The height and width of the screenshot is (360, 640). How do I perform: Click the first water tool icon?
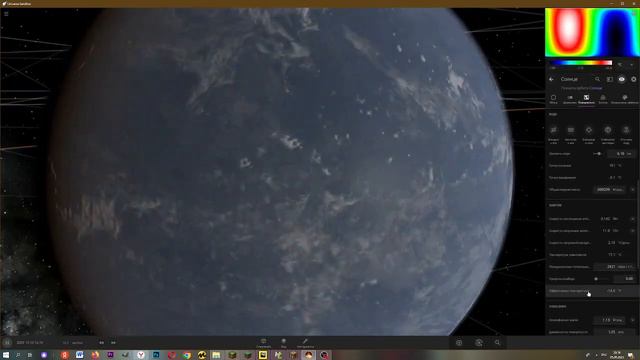coord(554,130)
